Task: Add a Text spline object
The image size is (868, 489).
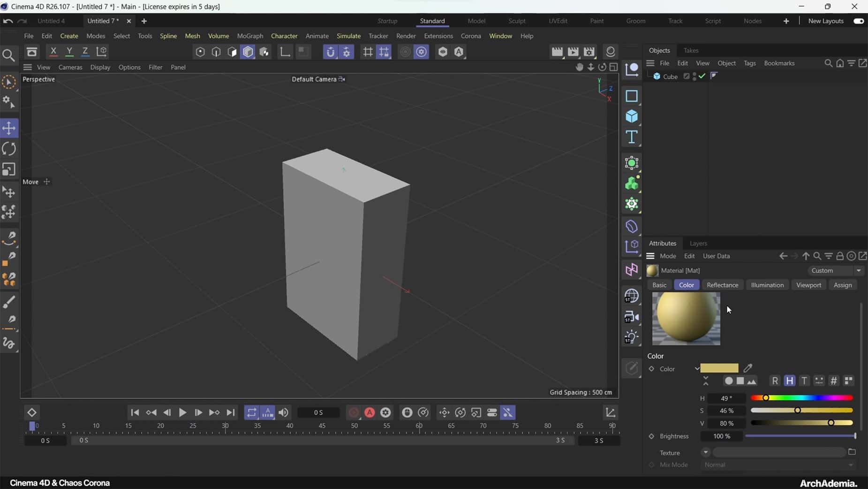Action: tap(632, 137)
